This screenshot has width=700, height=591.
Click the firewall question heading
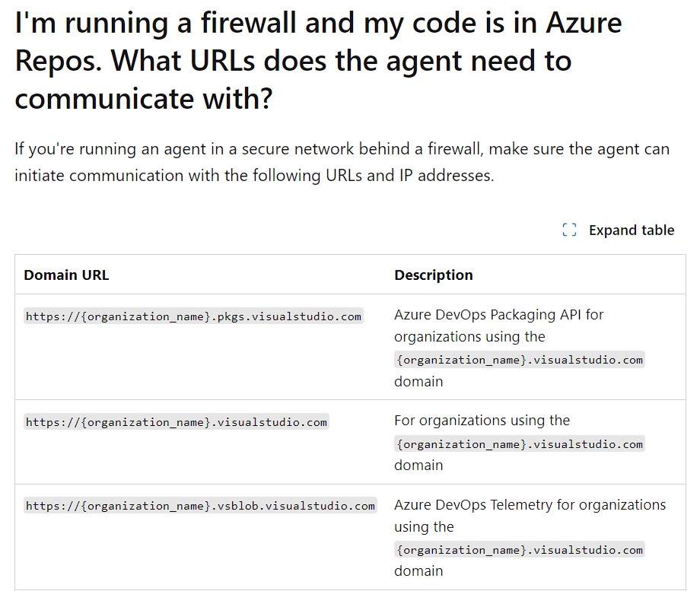tap(318, 60)
